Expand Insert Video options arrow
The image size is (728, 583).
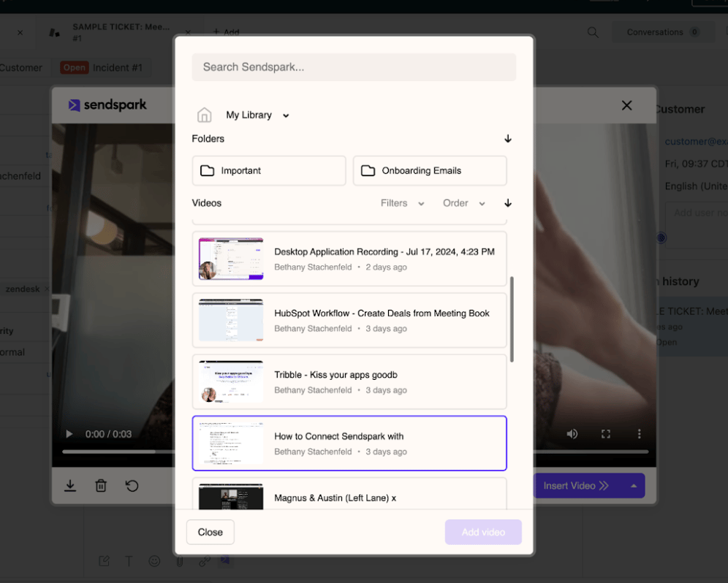(634, 486)
